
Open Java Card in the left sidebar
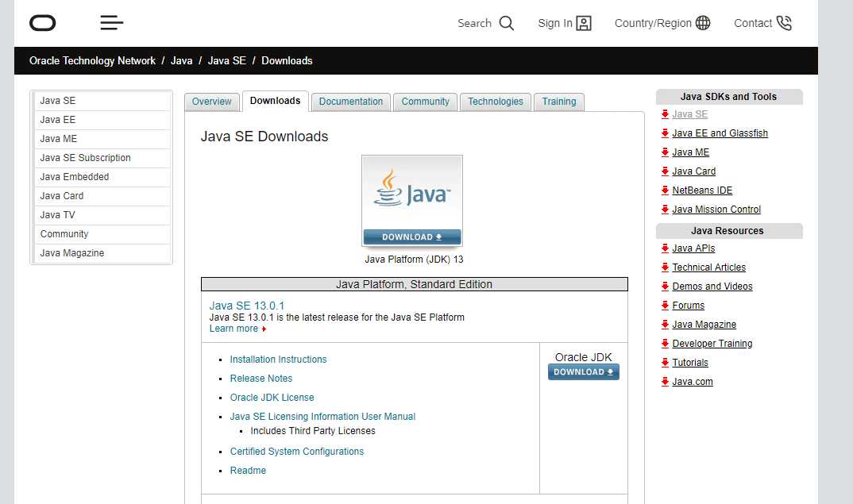point(102,196)
